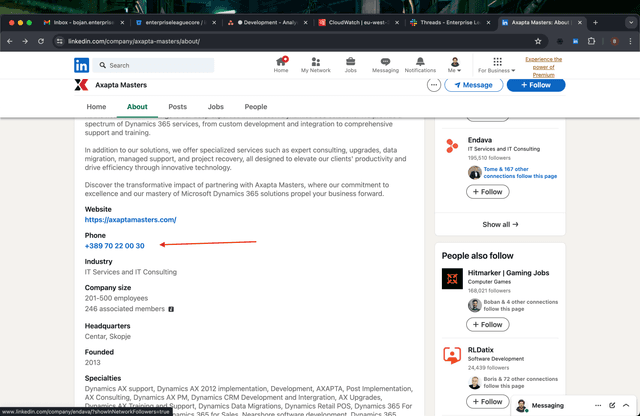Viewport: 640px width, 416px height.
Task: Expand the For Business apps menu
Action: (497, 65)
